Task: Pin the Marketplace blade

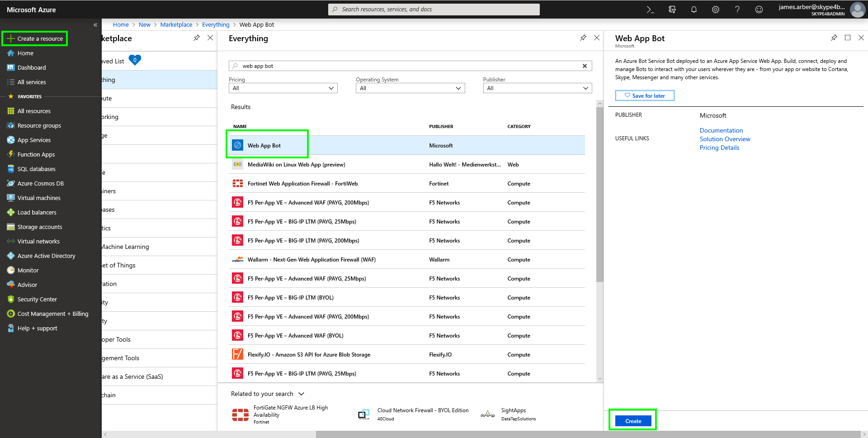Action: coord(197,38)
